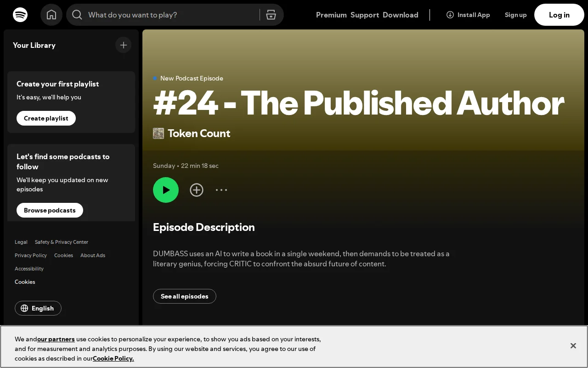Click the search magnifier icon
The width and height of the screenshot is (588, 368).
click(77, 15)
